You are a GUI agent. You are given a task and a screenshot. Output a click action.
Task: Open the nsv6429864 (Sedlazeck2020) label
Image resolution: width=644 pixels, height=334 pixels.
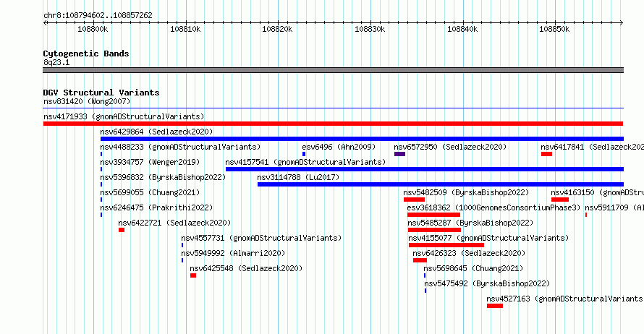(x=156, y=132)
